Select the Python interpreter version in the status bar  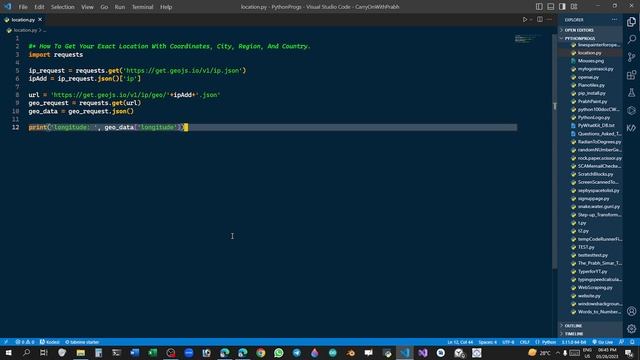point(574,342)
